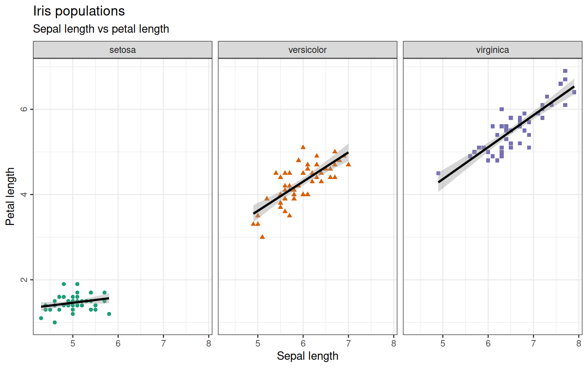Image resolution: width=588 pixels, height=368 pixels.
Task: Click the setosa facet strip header
Action: coord(122,50)
